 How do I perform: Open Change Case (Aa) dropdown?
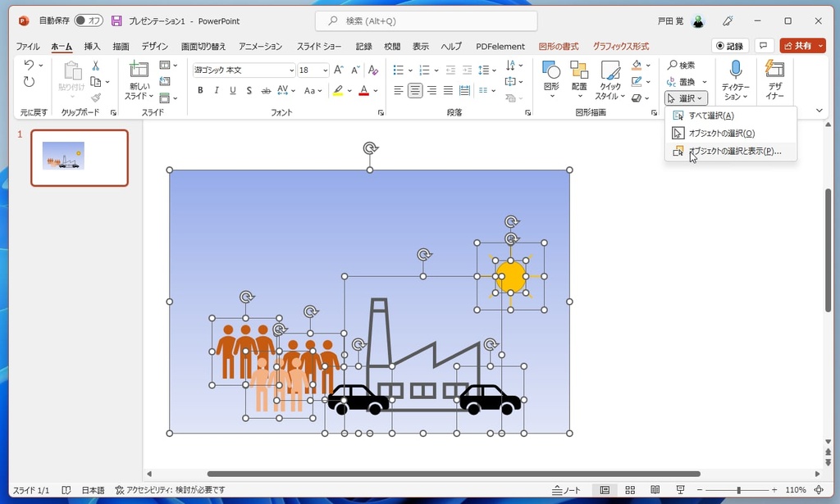click(313, 90)
